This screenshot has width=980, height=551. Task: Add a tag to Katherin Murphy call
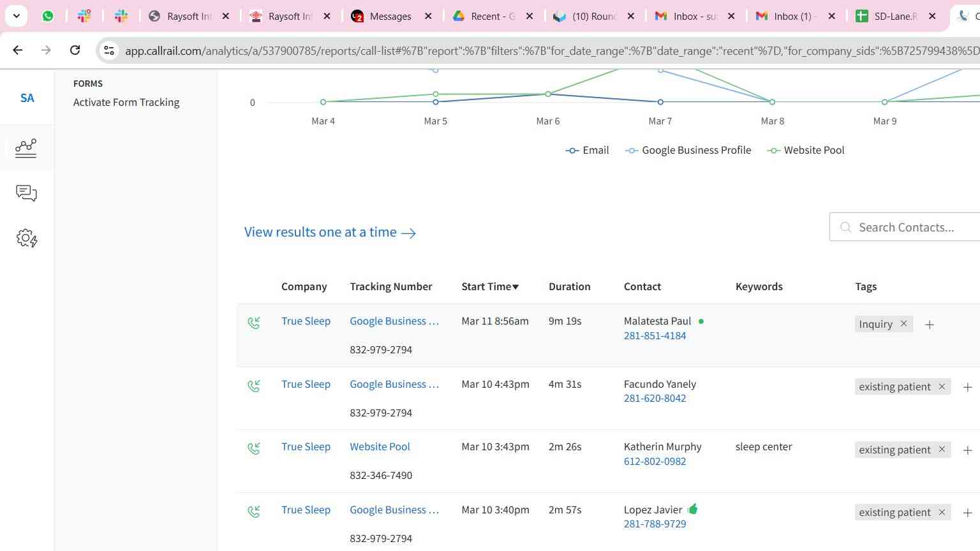[967, 450]
